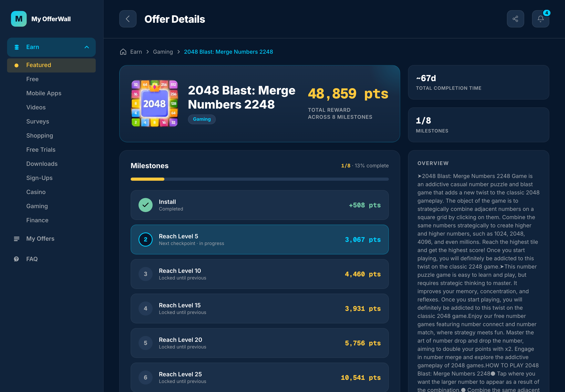The width and height of the screenshot is (565, 392).
Task: Click the 10,541 pts reward value
Action: coord(361,377)
